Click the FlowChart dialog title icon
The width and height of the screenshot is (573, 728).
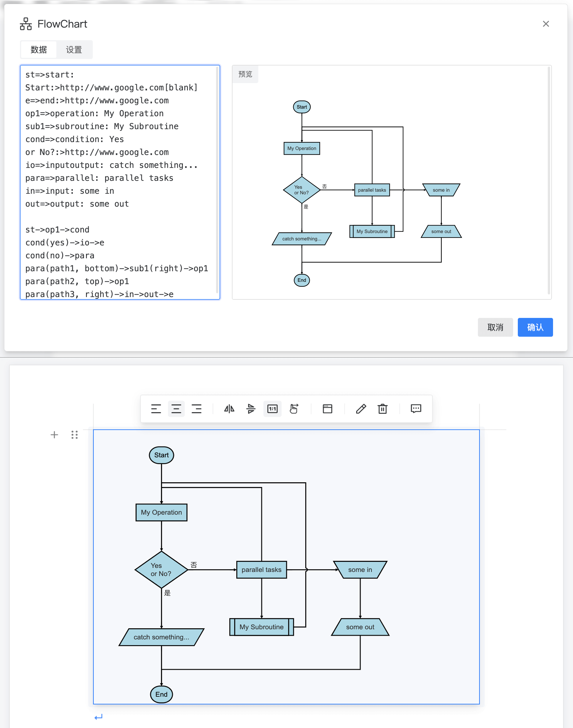(26, 24)
